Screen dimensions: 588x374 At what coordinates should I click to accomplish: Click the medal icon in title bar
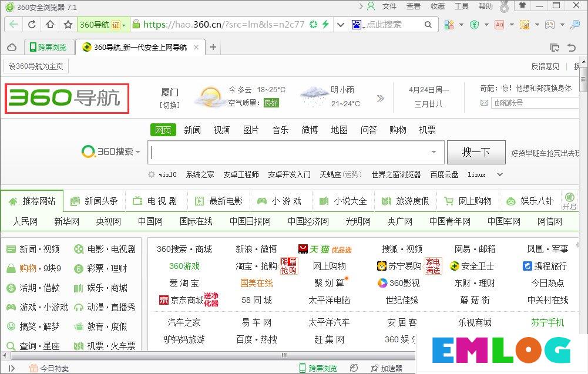[505, 6]
